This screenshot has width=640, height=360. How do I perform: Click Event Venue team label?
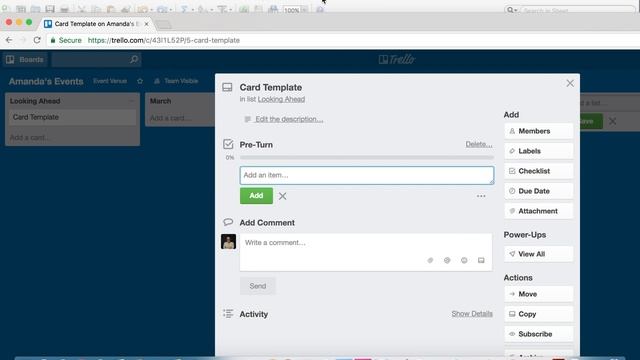tap(110, 81)
